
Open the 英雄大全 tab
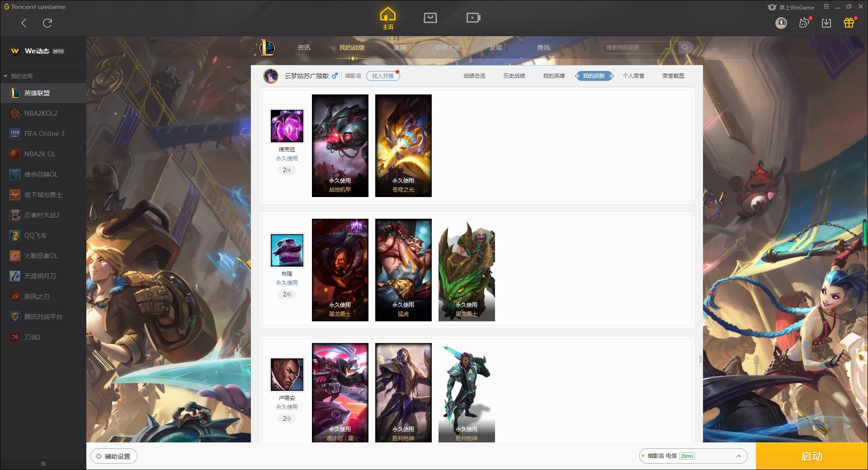448,47
